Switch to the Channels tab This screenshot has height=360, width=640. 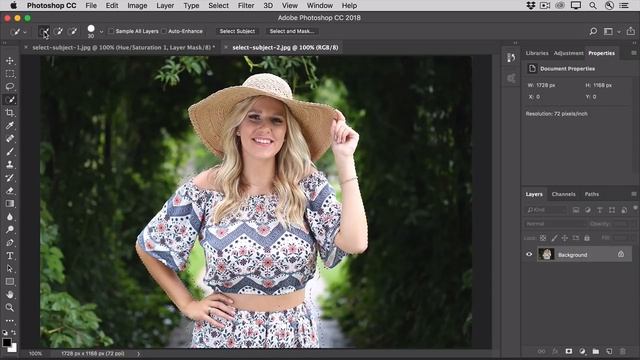point(563,194)
